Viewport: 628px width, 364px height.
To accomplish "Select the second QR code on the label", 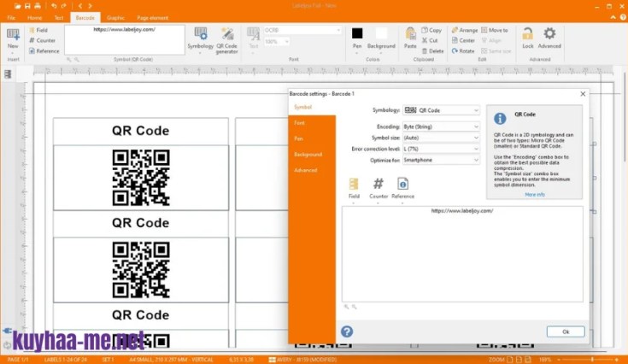I will pos(141,270).
